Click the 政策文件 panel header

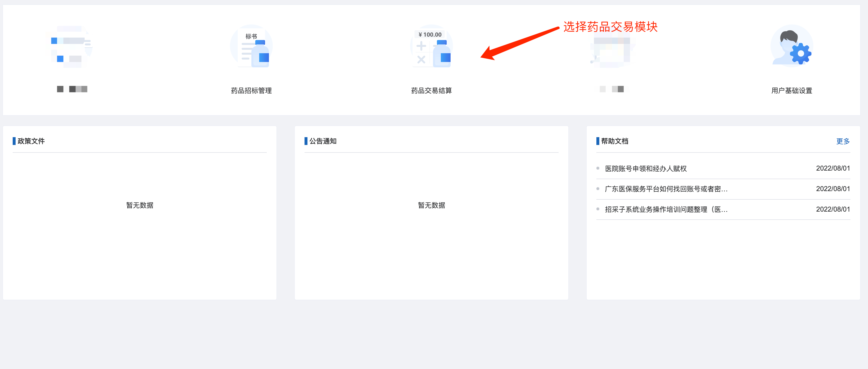coord(31,141)
